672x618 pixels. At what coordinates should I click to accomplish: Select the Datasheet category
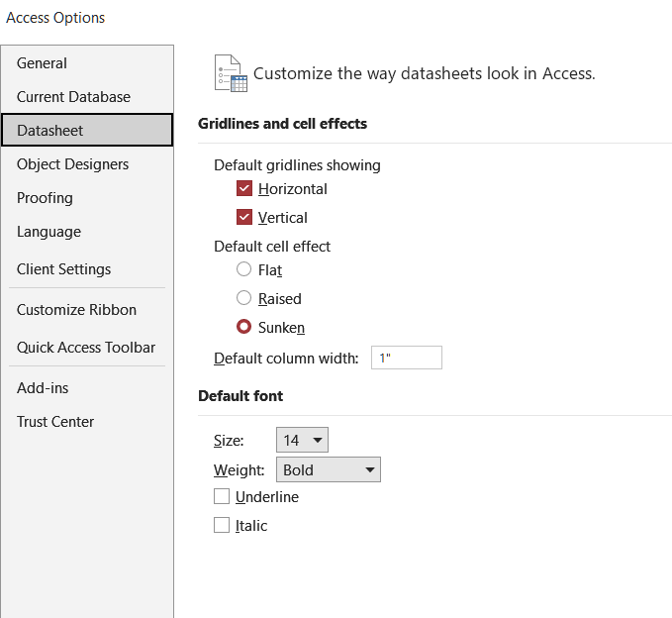click(87, 130)
